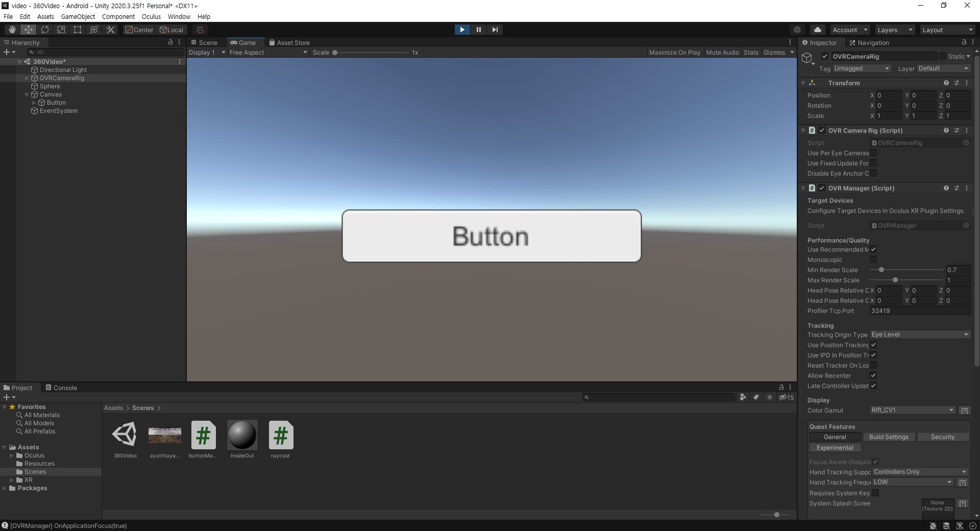Viewport: 980px width, 531px height.
Task: Select the ayutthaya video asset
Action: (164, 440)
